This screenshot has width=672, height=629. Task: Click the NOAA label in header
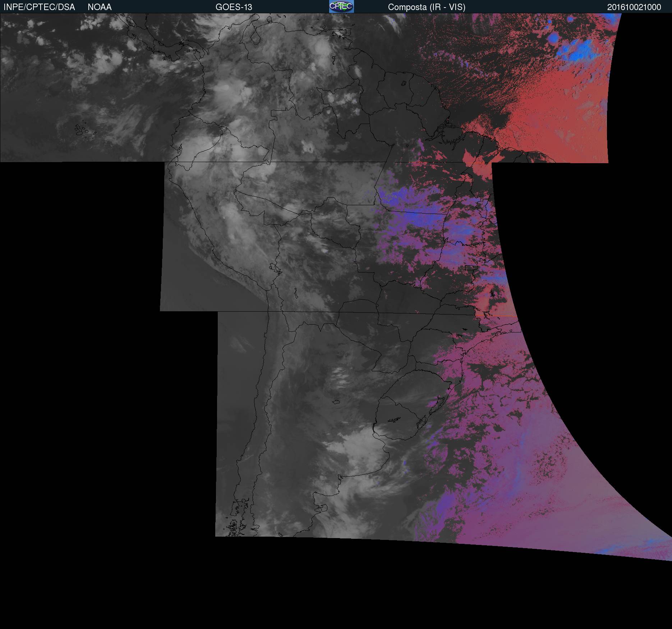coord(100,7)
